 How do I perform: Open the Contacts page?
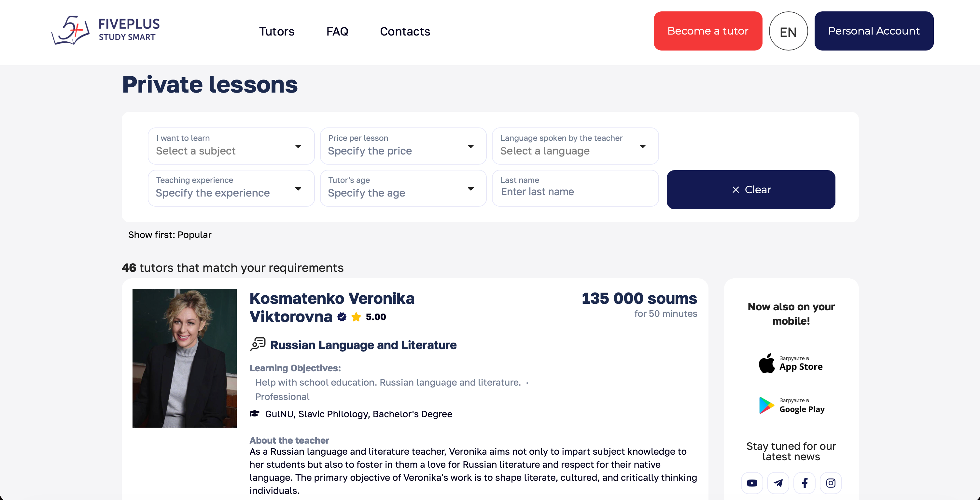point(405,32)
